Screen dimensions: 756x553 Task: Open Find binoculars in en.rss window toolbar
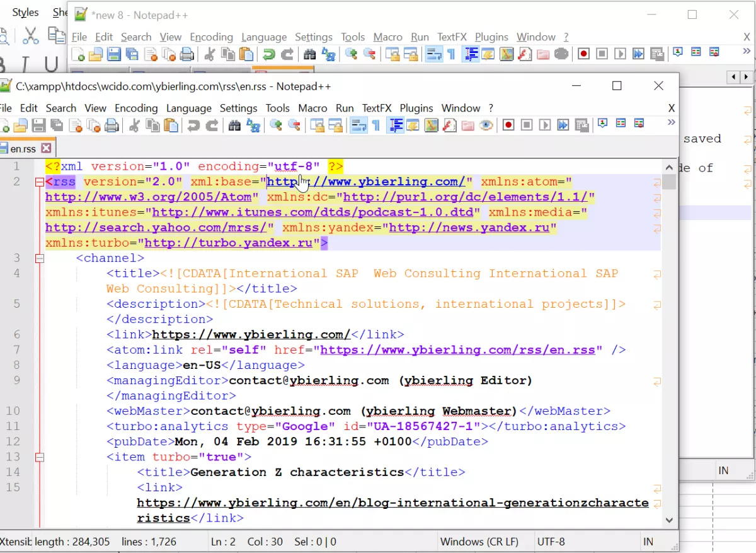[x=234, y=125]
